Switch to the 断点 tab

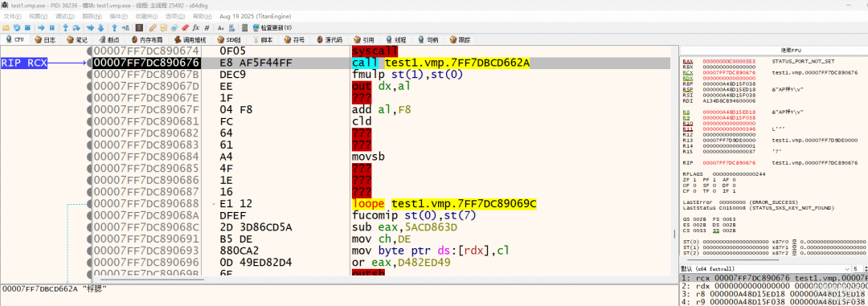[x=109, y=40]
